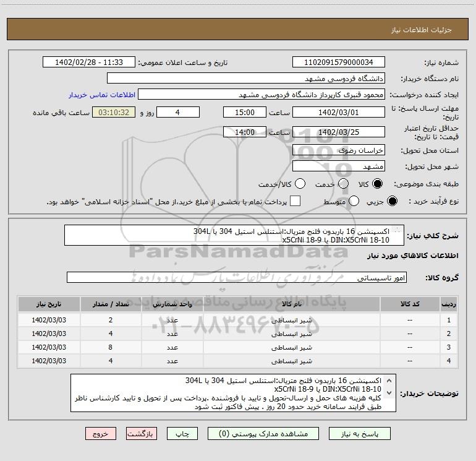Click the واحد شمارش column header
The image size is (476, 461).
172,304
